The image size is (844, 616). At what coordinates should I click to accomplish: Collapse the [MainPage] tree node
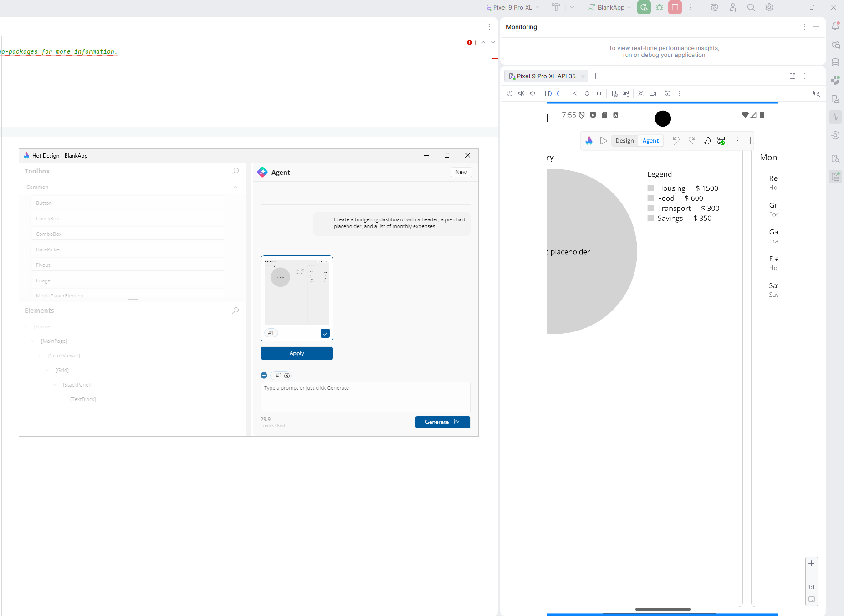point(33,341)
